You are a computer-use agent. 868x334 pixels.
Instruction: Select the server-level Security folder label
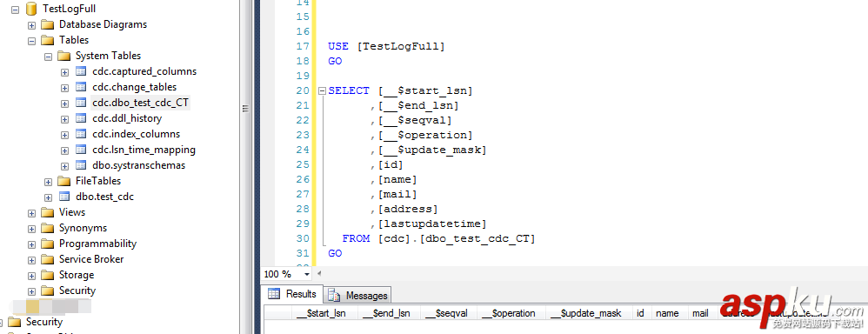tap(44, 322)
